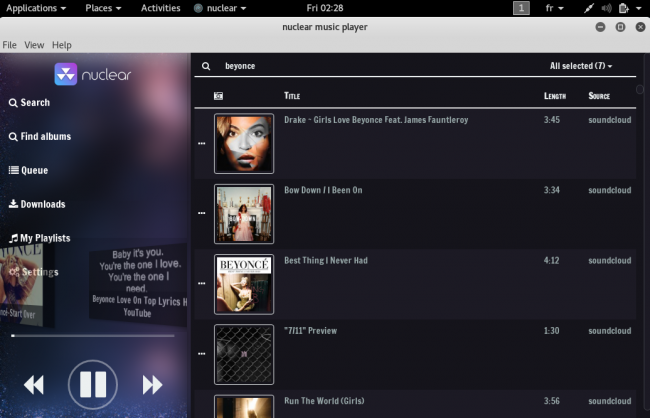Open the File menu

pyautogui.click(x=10, y=45)
